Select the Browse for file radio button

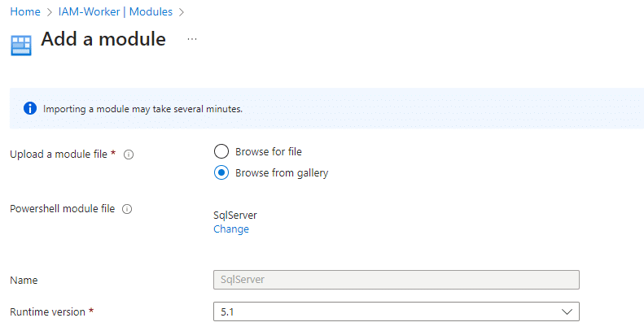(221, 151)
